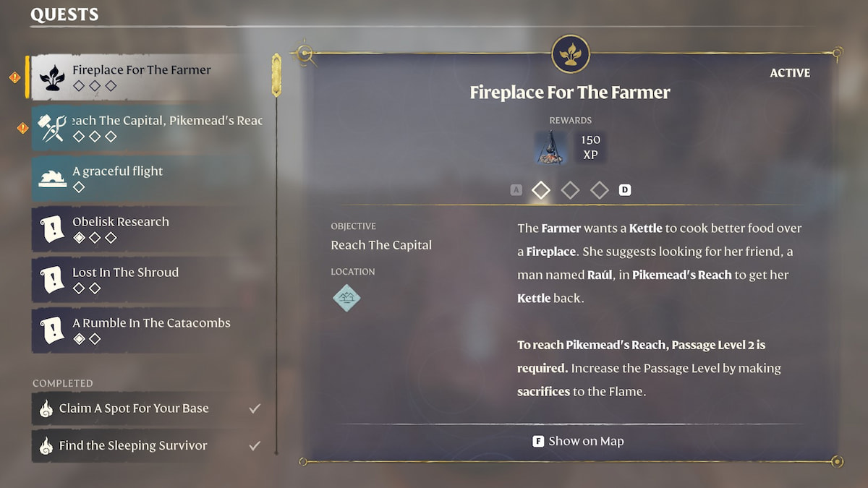The image size is (868, 488).
Task: Click the Obelisk Research scroll icon
Action: 52,229
